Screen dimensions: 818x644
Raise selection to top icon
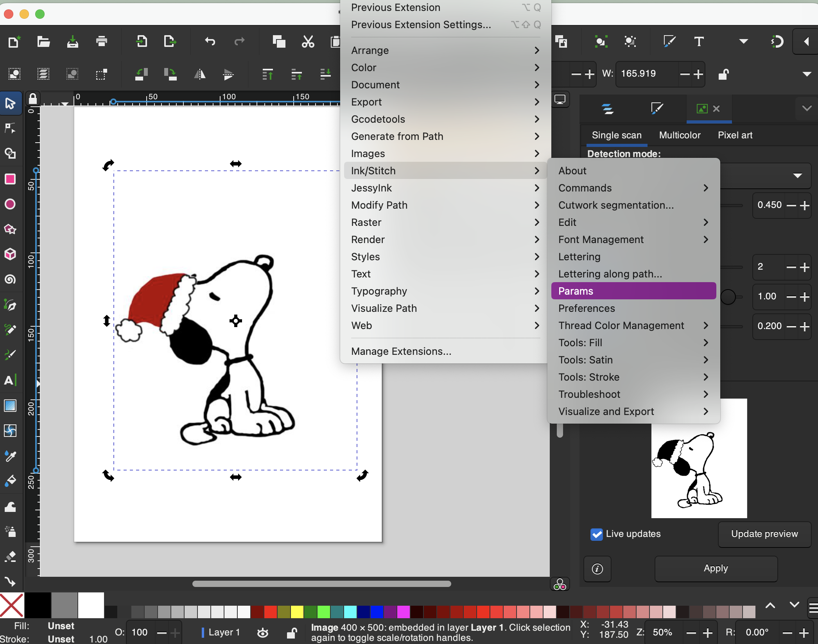pos(267,74)
